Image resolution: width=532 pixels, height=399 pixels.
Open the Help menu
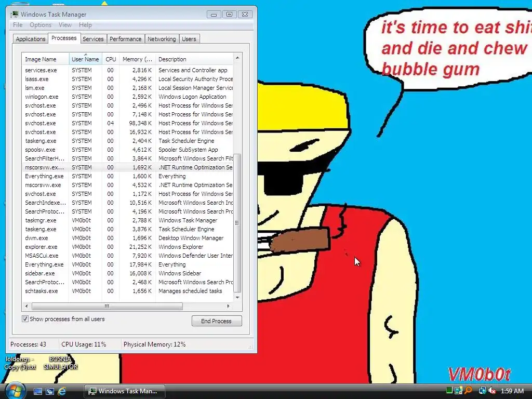coord(85,25)
